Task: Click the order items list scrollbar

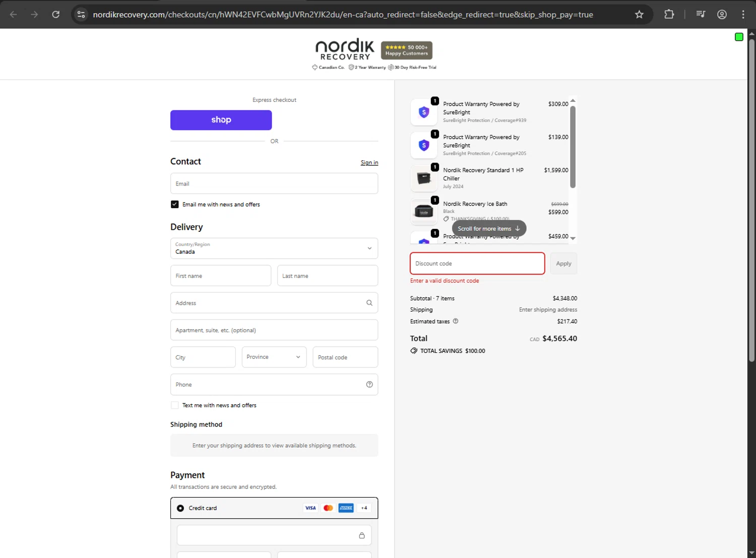Action: tap(573, 147)
